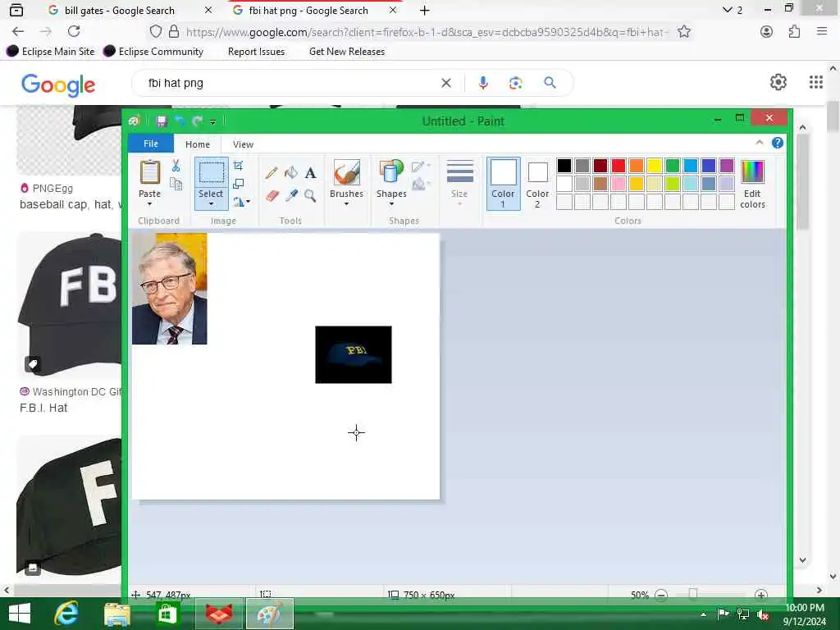840x630 pixels.
Task: Click the Paste clipboard icon
Action: [x=149, y=172]
